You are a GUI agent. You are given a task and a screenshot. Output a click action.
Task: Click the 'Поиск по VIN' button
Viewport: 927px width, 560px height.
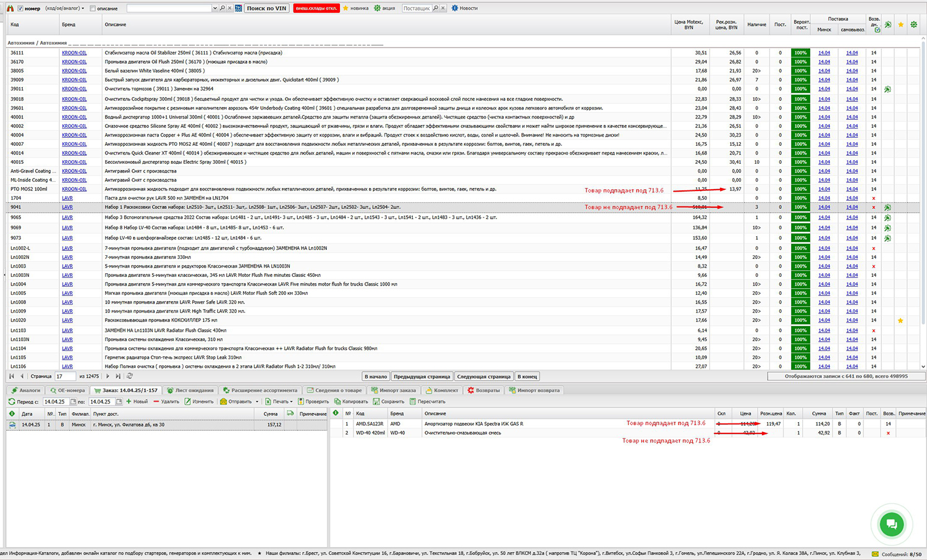[267, 8]
